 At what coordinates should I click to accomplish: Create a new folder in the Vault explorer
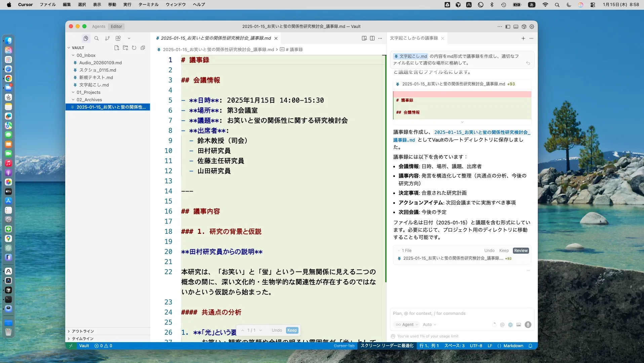click(125, 48)
